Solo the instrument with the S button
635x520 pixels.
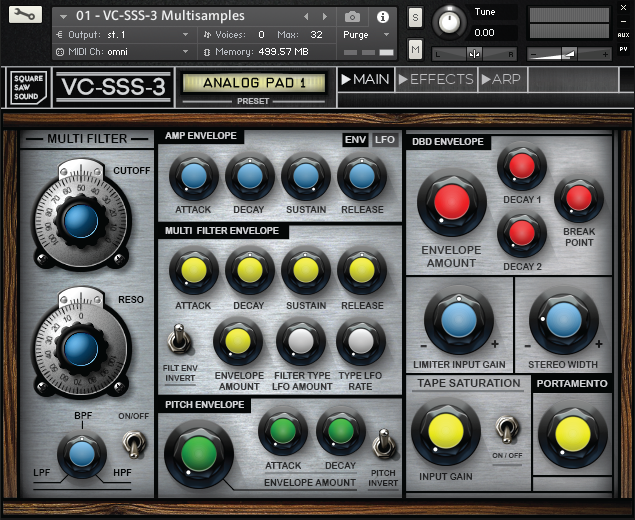(415, 17)
